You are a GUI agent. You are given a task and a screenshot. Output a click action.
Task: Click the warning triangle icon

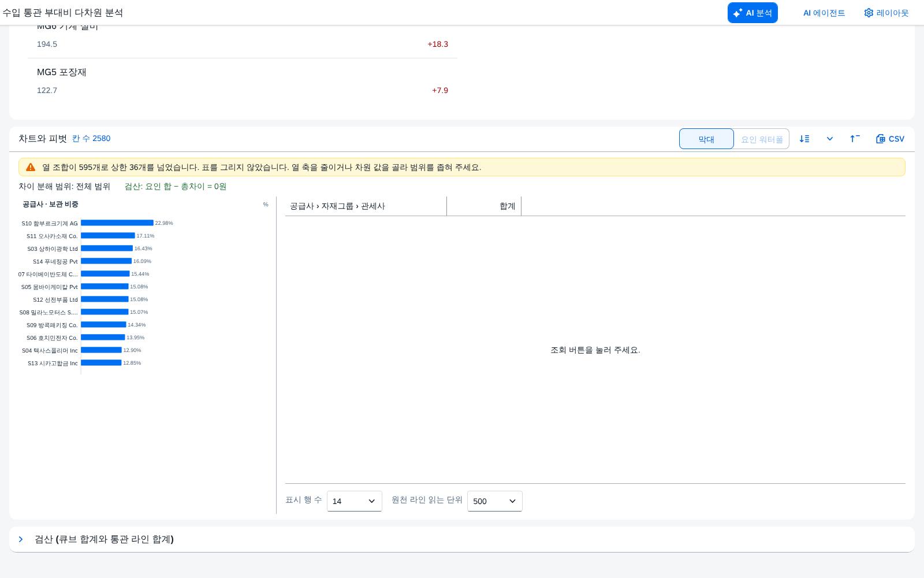[31, 167]
